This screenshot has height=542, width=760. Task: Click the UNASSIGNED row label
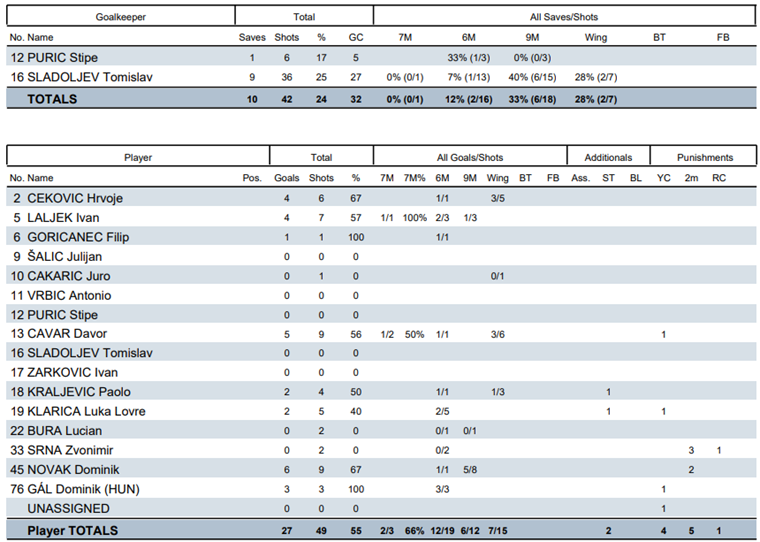click(x=68, y=509)
